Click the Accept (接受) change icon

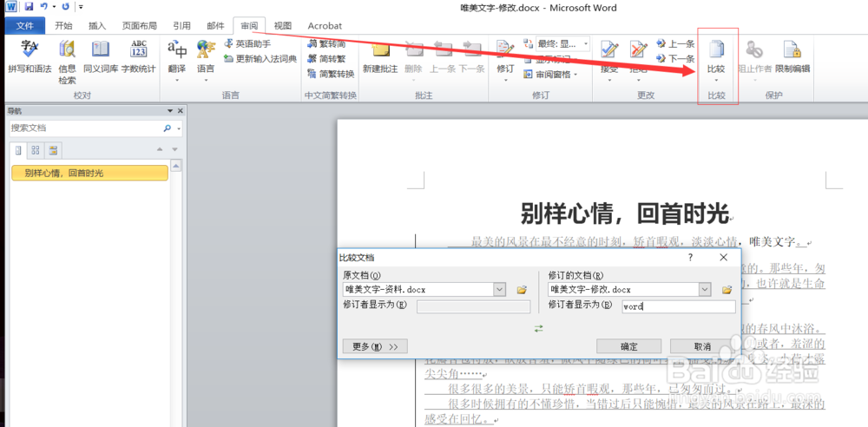point(609,49)
